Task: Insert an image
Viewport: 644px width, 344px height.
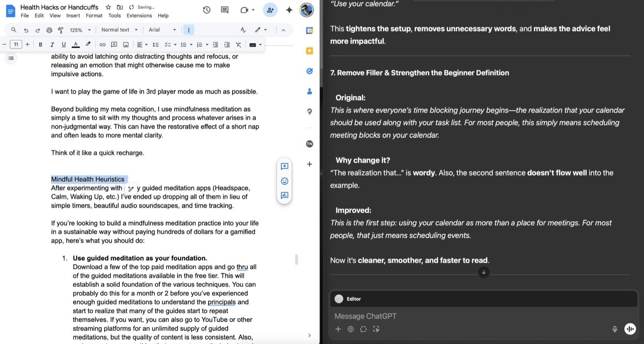Action: (x=126, y=45)
